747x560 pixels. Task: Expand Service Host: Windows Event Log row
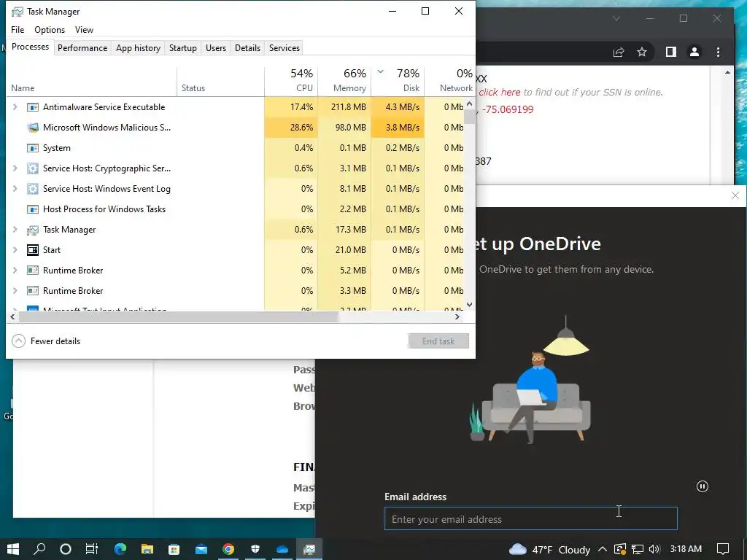click(x=15, y=189)
